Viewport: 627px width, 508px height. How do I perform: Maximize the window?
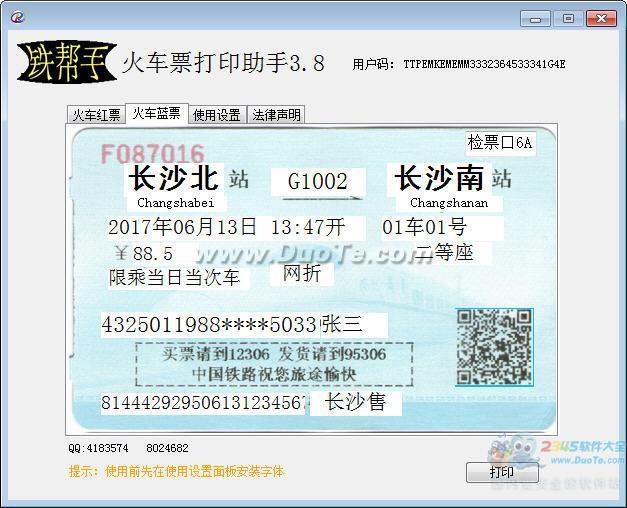568,19
